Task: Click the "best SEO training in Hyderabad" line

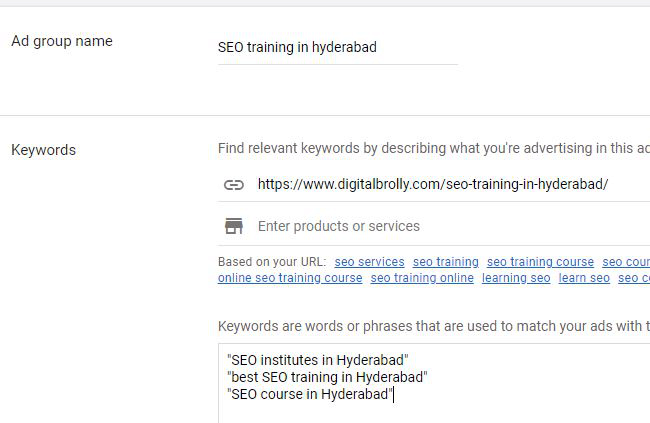Action: tap(327, 377)
